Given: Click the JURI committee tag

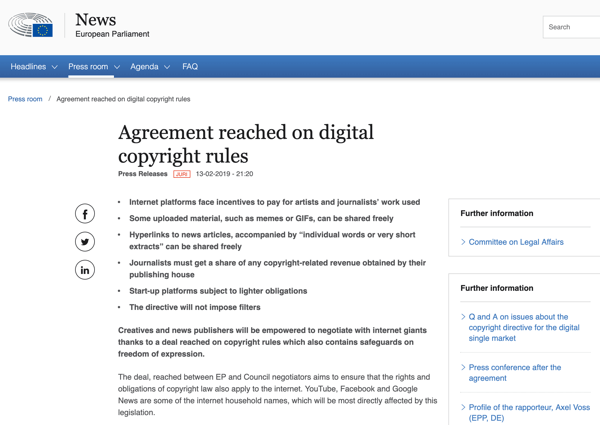Looking at the screenshot, I should (x=182, y=174).
